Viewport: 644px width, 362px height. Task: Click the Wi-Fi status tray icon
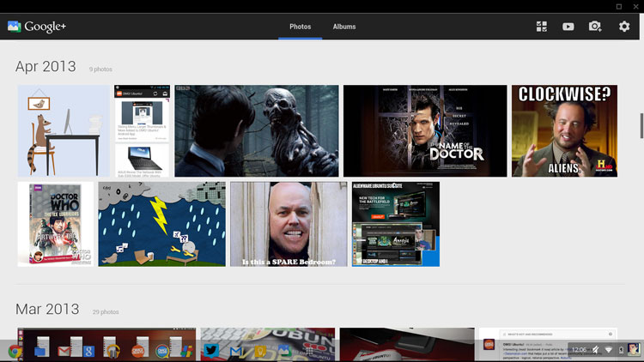609,350
